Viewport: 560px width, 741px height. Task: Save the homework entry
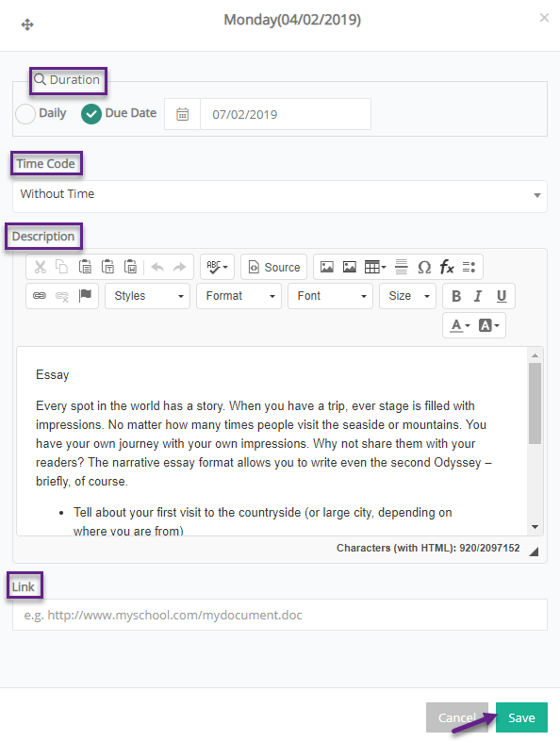click(521, 717)
